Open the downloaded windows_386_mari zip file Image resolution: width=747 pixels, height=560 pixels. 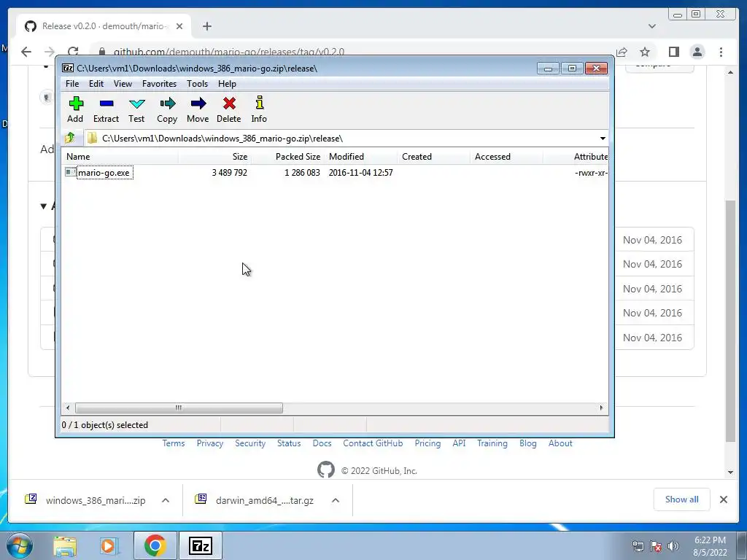pos(86,500)
